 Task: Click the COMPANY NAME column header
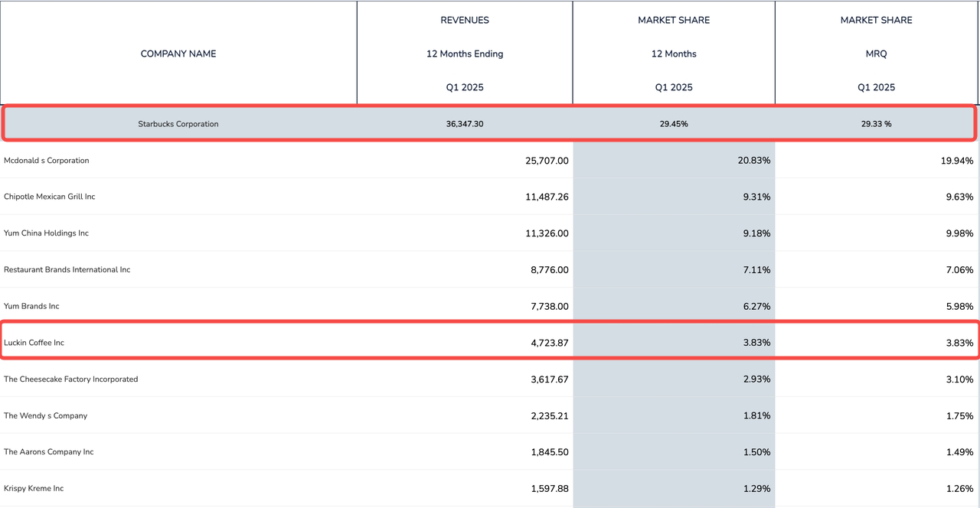click(x=178, y=54)
